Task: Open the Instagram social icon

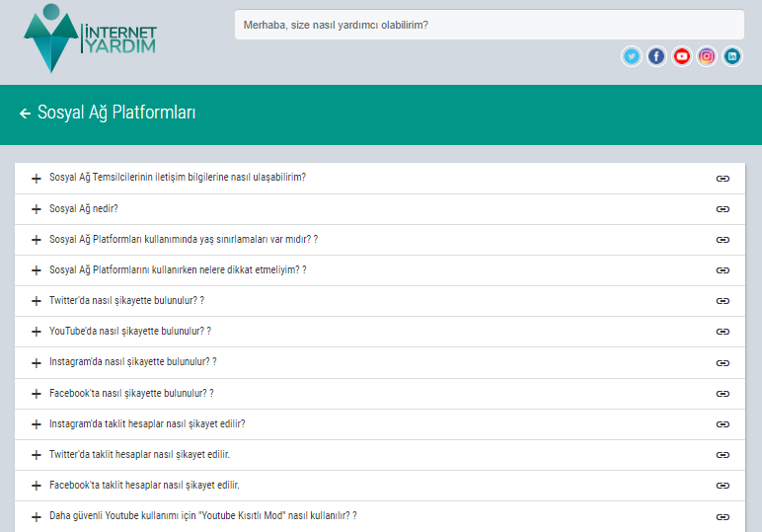Action: 707,57
